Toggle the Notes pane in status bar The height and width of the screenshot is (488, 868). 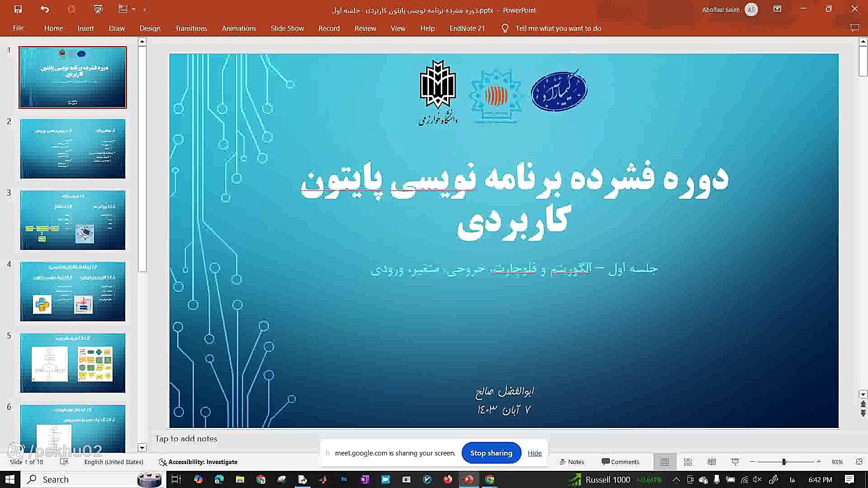pyautogui.click(x=572, y=462)
